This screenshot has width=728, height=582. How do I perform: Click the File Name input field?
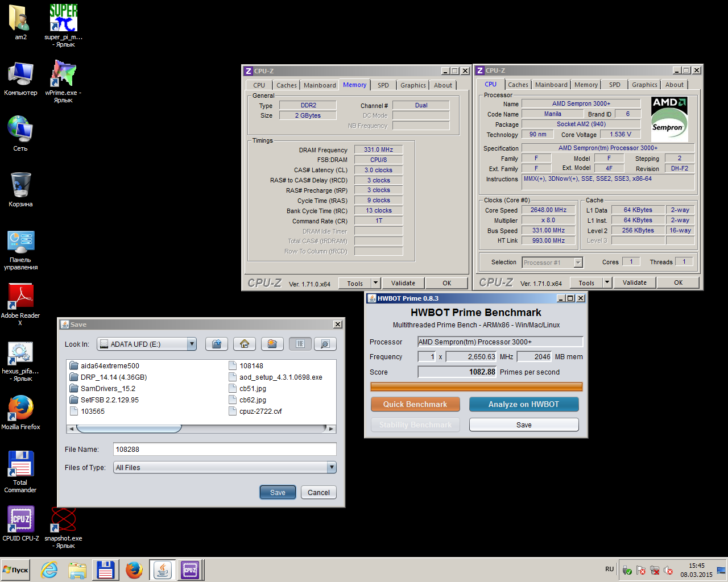point(225,449)
